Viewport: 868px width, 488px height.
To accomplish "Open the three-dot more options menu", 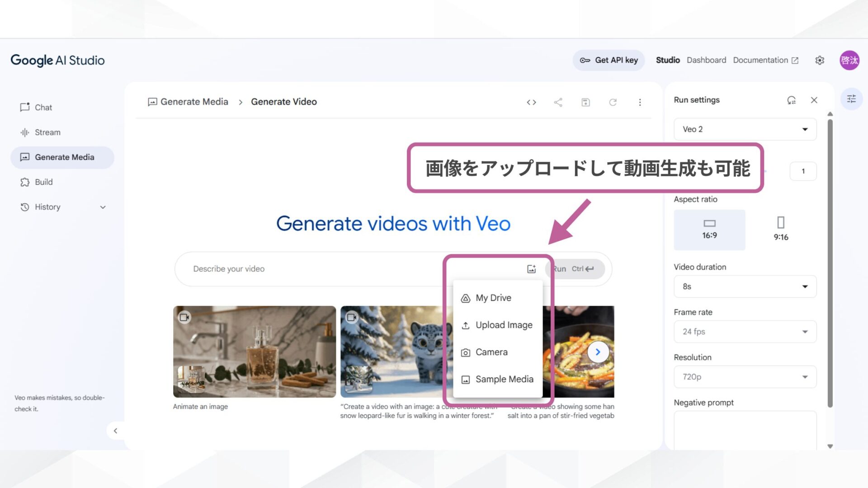I will click(640, 102).
